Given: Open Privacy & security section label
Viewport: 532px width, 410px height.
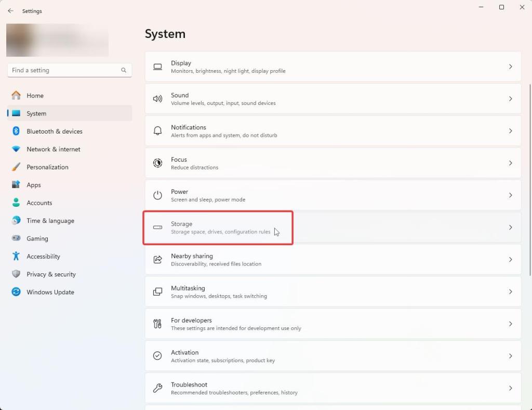Looking at the screenshot, I should point(51,274).
